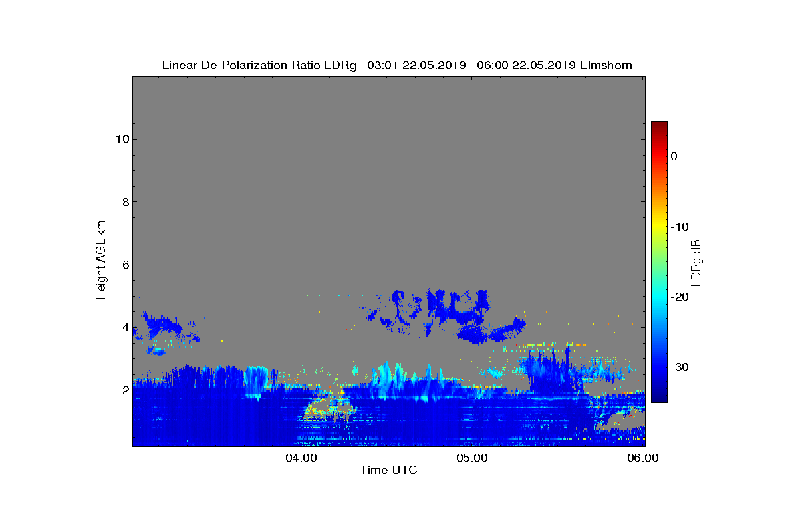The width and height of the screenshot is (798, 532).
Task: Click the 'Time UTC' axis label
Action: pos(388,470)
